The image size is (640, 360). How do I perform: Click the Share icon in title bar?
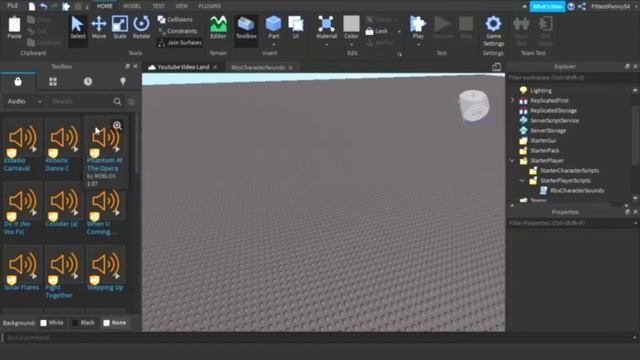click(582, 7)
